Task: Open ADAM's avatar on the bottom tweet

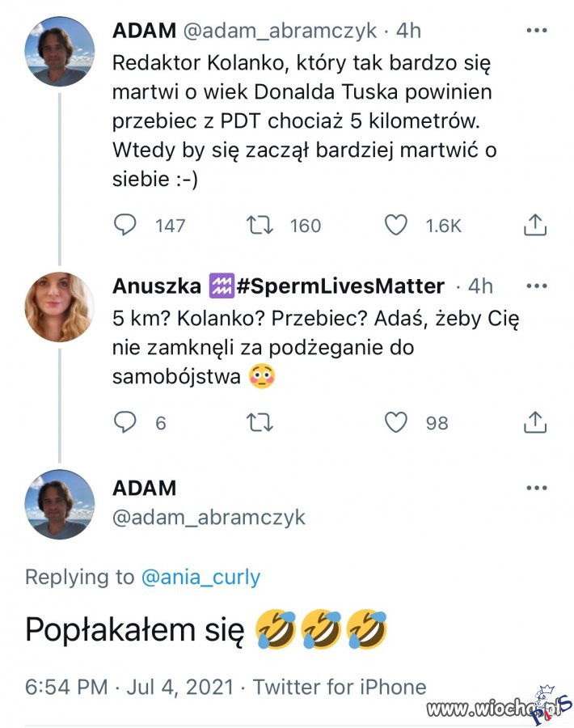Action: [x=60, y=504]
